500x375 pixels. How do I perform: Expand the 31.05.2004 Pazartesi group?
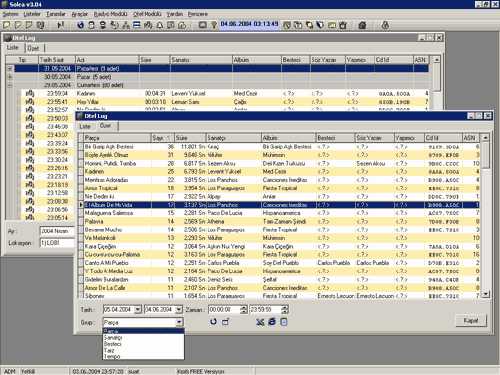click(x=10, y=69)
